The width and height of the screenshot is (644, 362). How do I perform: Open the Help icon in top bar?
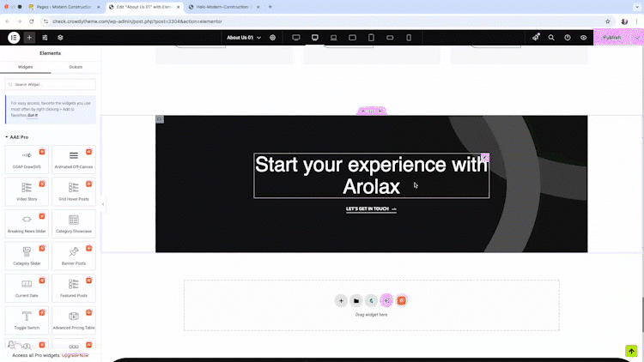click(x=568, y=38)
